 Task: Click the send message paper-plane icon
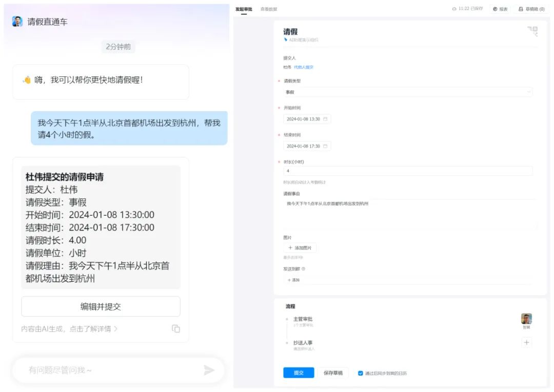[209, 370]
